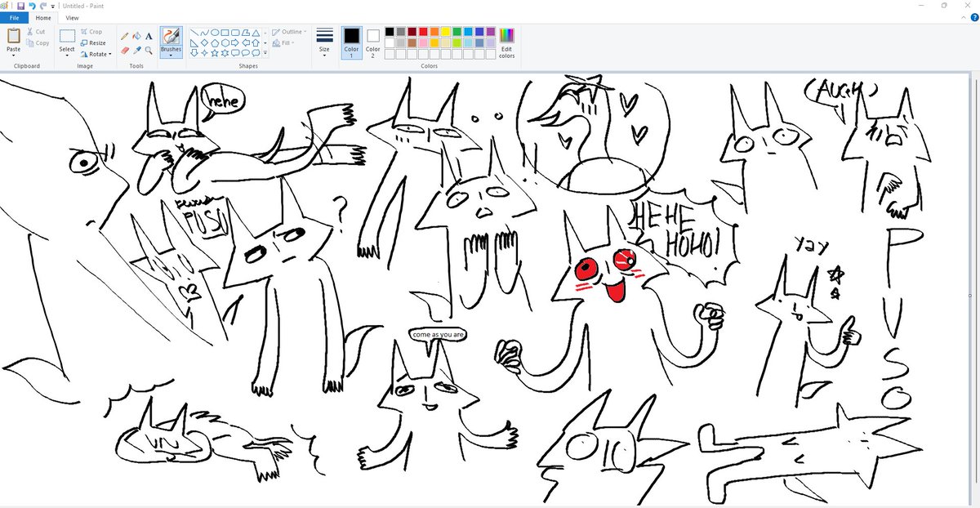Viewport: 980px width, 508px height.
Task: Choose the Rounded rectangle shape
Action: [x=235, y=33]
